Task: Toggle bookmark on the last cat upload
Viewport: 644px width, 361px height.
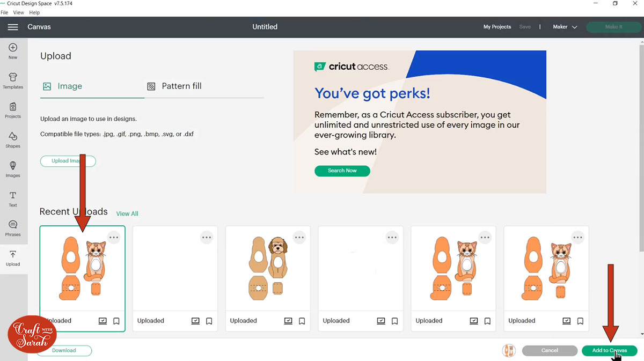Action: coord(581,321)
